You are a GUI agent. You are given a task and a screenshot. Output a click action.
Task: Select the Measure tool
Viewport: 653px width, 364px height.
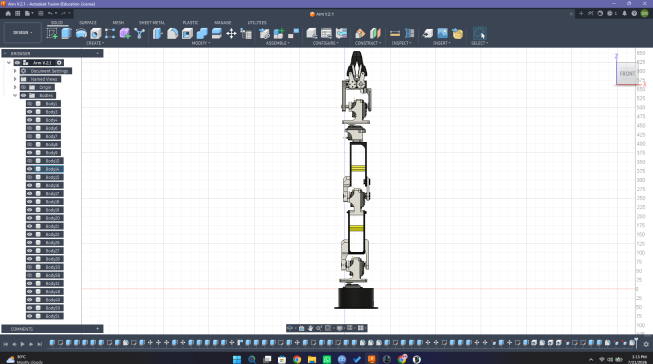coord(395,33)
